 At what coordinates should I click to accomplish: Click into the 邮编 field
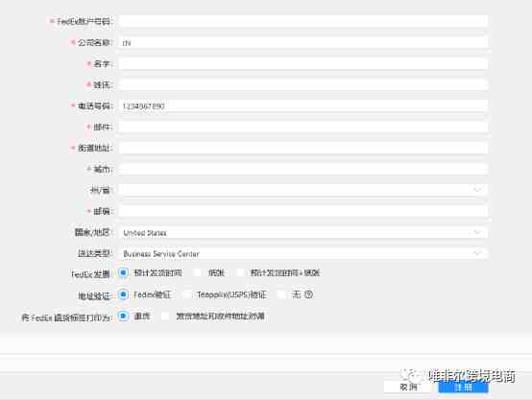303,211
